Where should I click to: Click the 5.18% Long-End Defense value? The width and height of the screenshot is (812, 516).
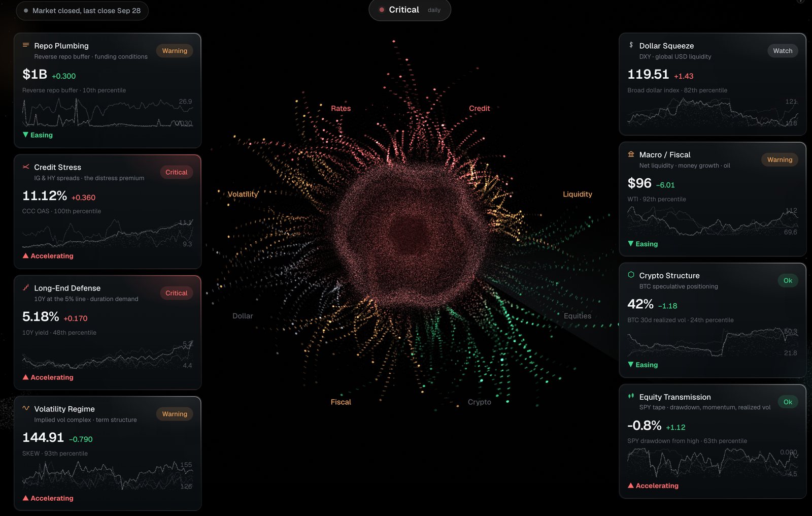(41, 316)
